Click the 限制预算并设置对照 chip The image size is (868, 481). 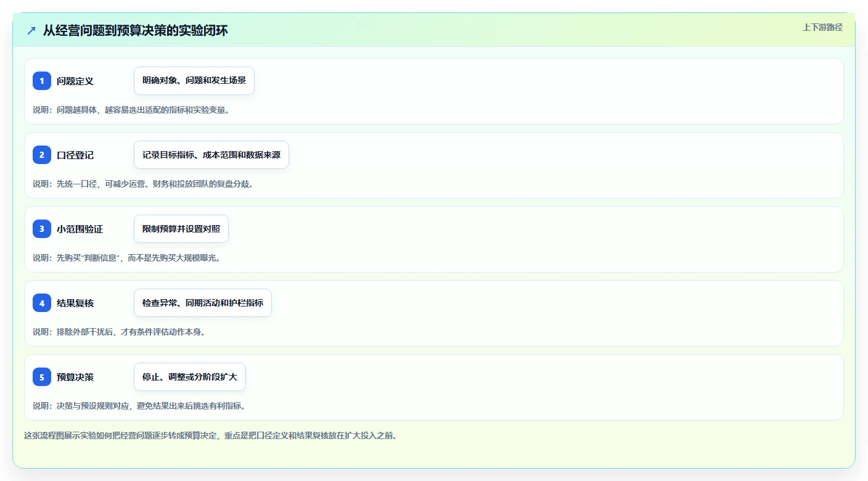[x=181, y=229]
